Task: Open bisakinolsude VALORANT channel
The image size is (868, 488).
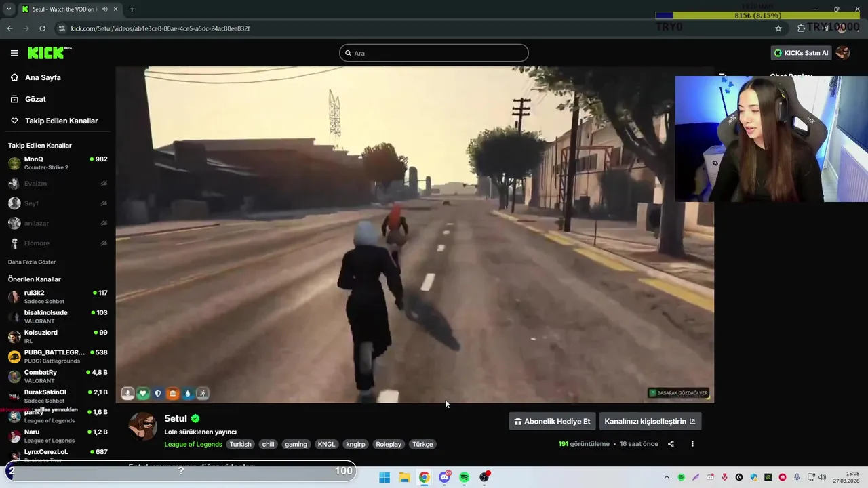Action: [58, 317]
